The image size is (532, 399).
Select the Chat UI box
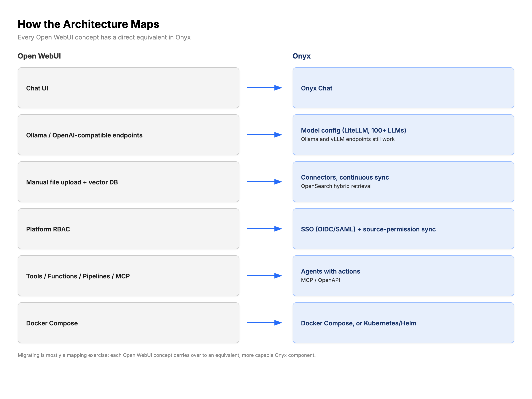pos(128,88)
